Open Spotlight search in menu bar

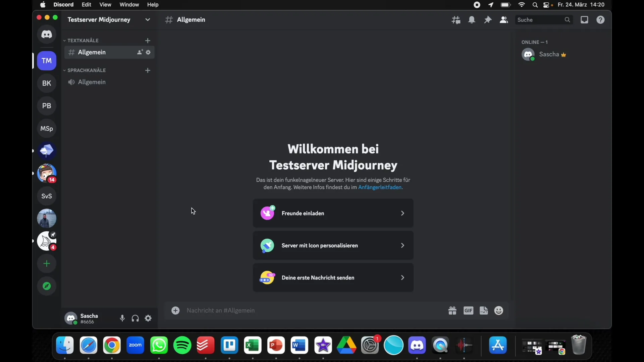click(535, 5)
